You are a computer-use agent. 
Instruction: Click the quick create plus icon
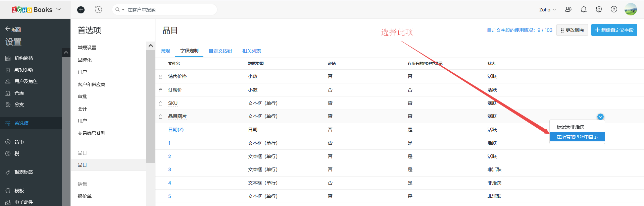81,10
